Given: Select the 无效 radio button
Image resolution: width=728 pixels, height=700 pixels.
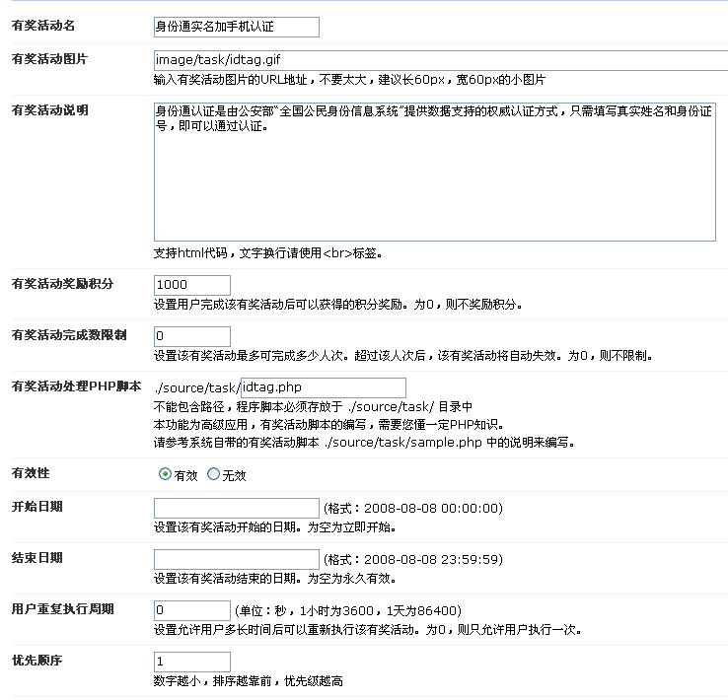Looking at the screenshot, I should click(x=213, y=473).
